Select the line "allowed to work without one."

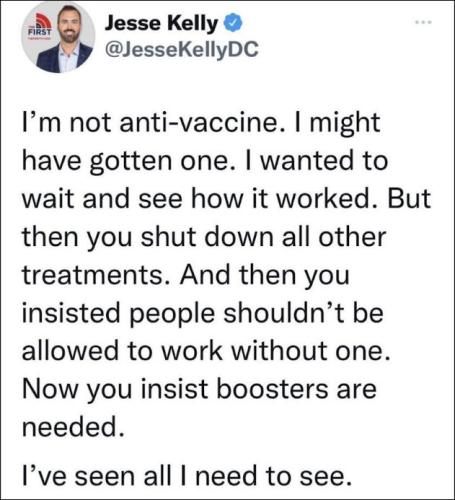pyautogui.click(x=206, y=351)
